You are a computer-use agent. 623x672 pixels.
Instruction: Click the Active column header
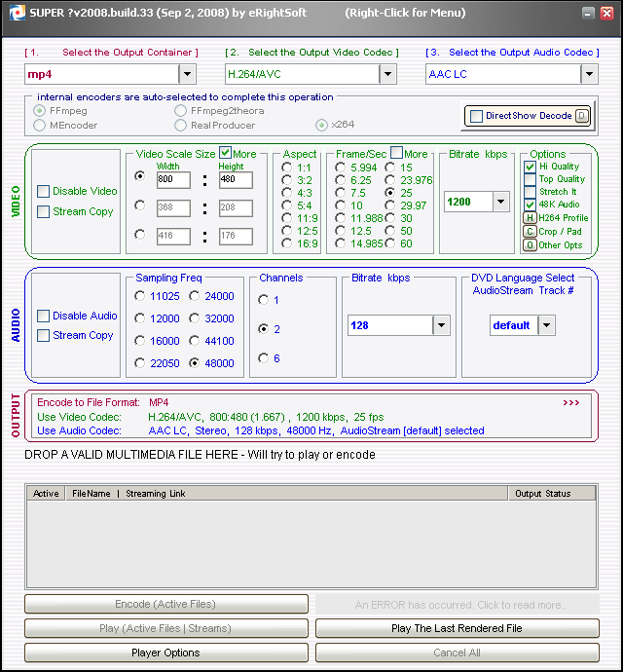(x=46, y=493)
